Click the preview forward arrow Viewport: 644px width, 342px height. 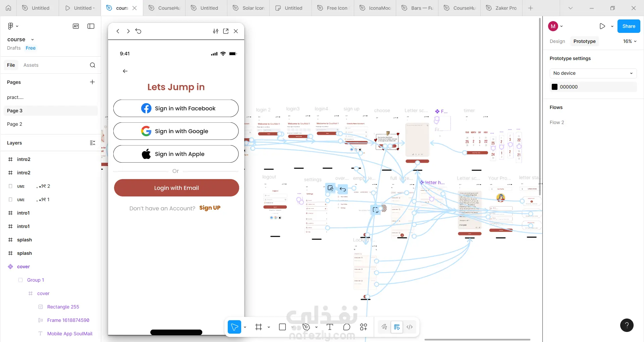click(x=128, y=31)
